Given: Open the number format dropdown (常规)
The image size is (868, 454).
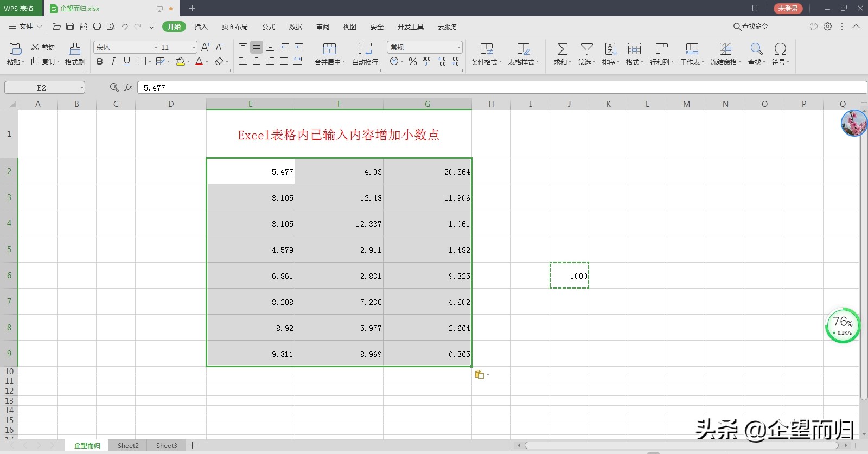Looking at the screenshot, I should click(459, 48).
